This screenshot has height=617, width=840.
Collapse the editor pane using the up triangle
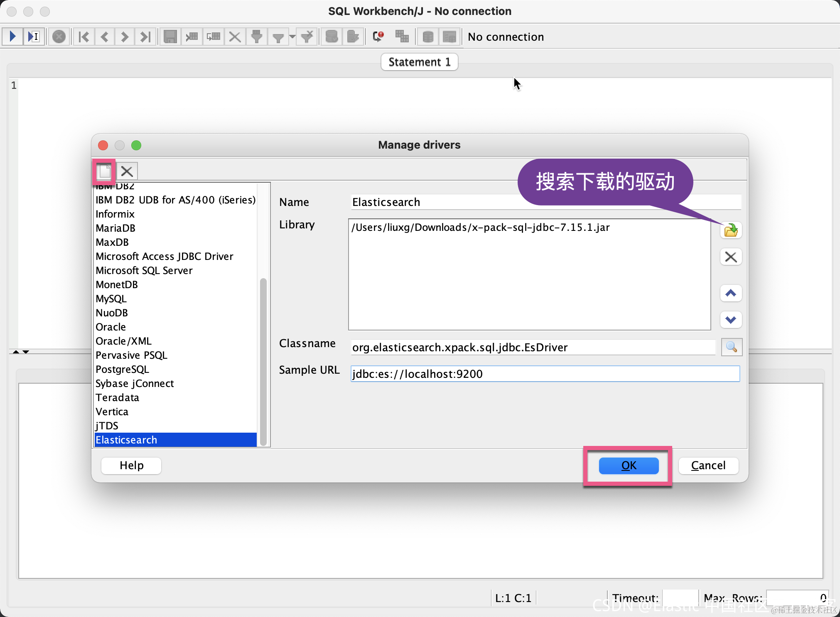(x=16, y=352)
